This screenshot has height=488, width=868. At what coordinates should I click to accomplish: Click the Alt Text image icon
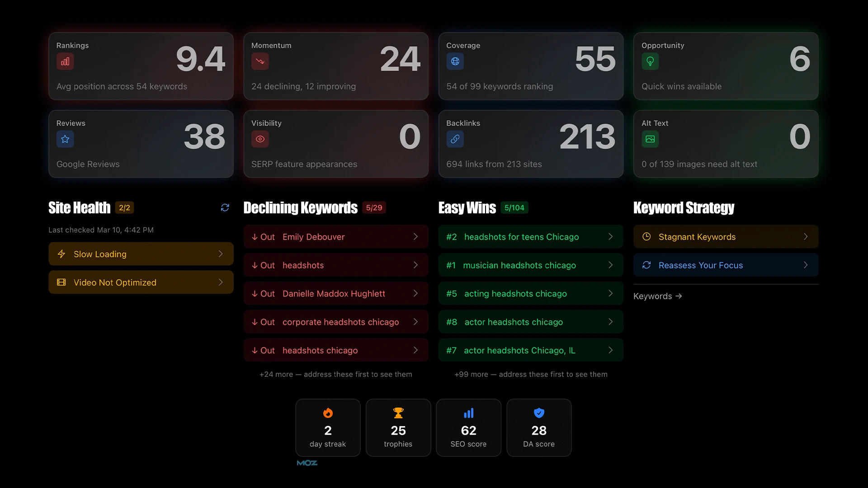[x=650, y=139]
